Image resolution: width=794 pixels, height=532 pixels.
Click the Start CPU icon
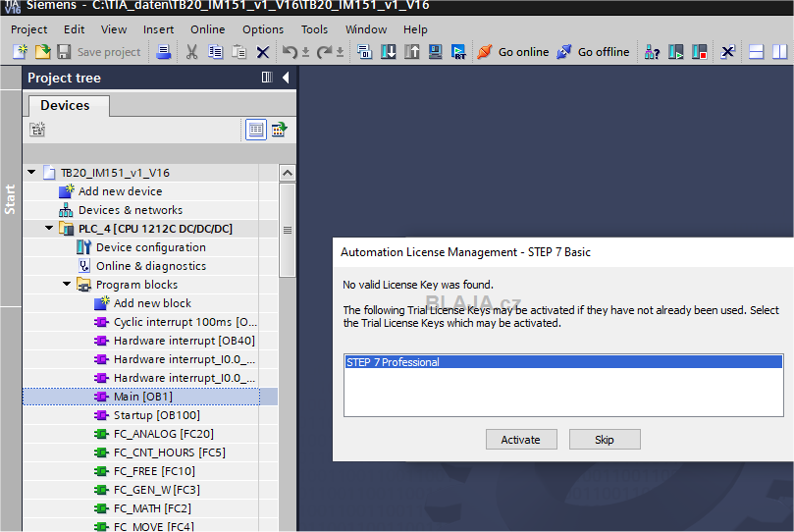(675, 52)
